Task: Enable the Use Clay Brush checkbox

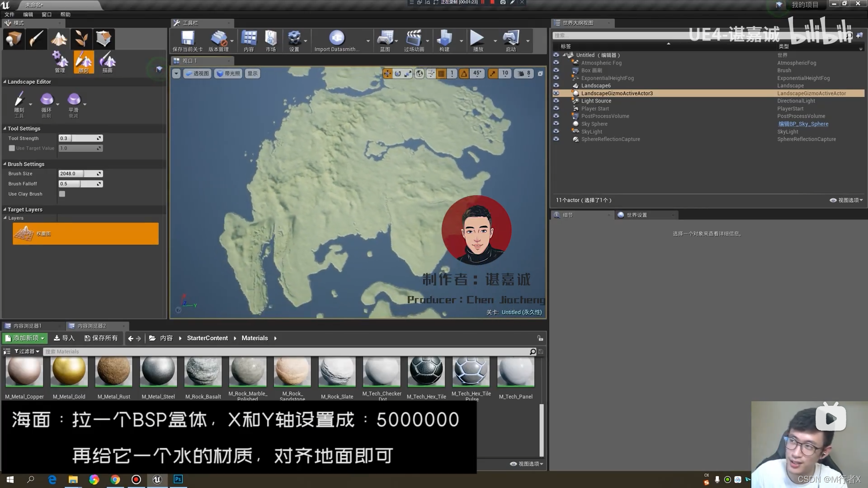Action: [62, 194]
